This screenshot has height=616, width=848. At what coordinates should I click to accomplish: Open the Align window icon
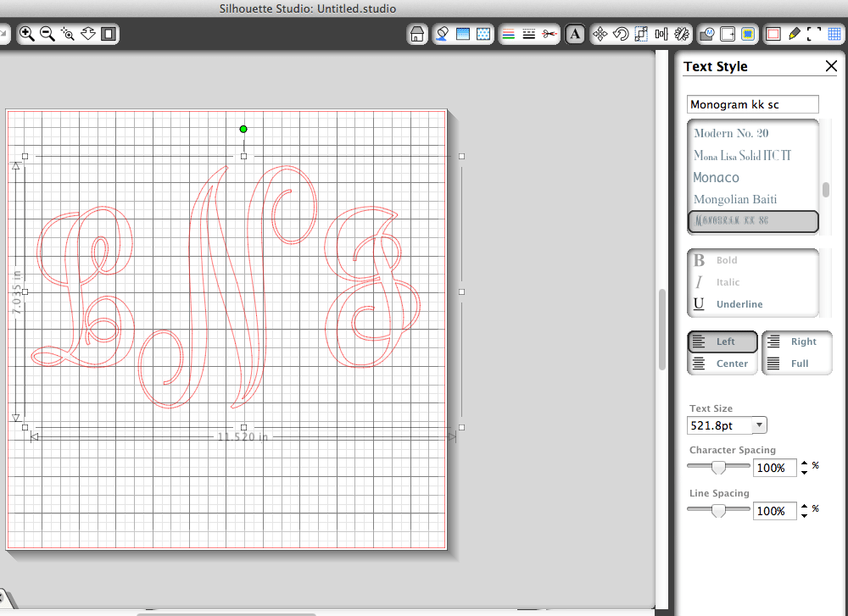pyautogui.click(x=661, y=35)
